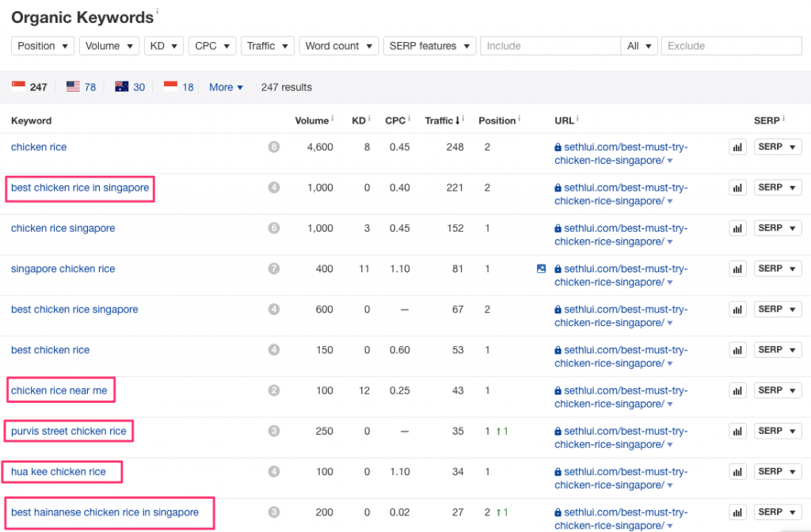811x532 pixels.
Task: Open the 'chicken rice' keyword link
Action: click(x=39, y=146)
